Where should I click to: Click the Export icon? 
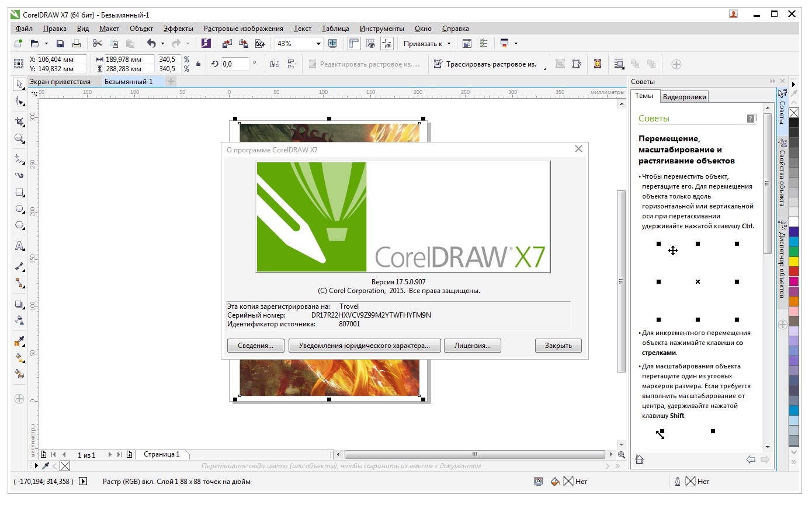pyautogui.click(x=244, y=43)
